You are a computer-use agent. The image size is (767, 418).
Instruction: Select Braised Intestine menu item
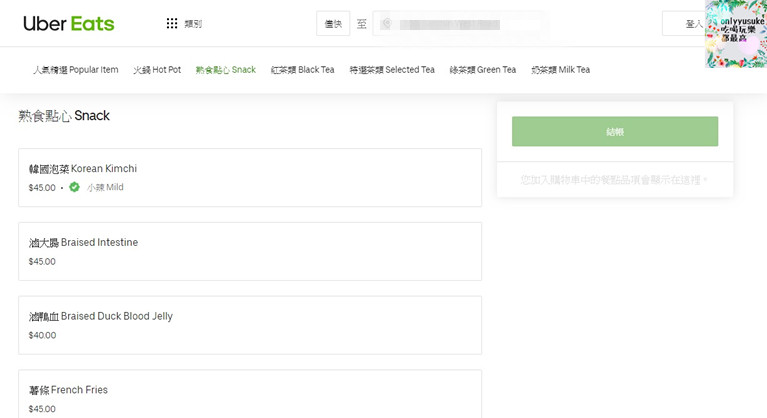pyautogui.click(x=250, y=251)
